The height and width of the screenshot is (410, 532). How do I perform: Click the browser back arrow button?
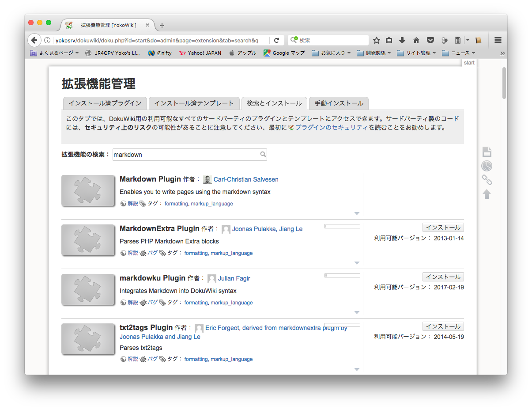pyautogui.click(x=34, y=40)
